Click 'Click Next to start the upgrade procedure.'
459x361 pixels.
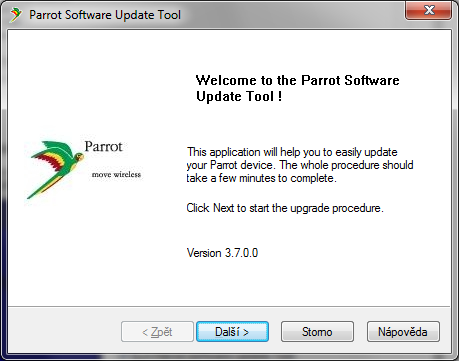(x=285, y=208)
